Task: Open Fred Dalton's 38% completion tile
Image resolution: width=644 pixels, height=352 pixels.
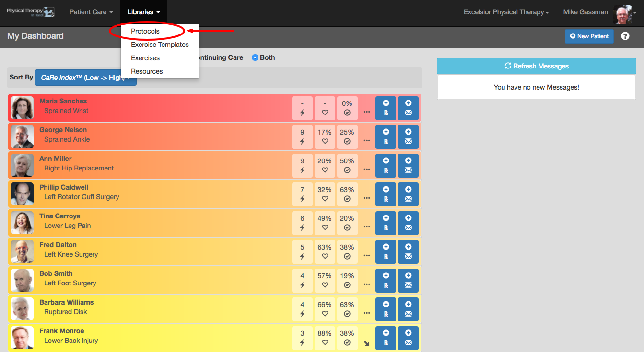Action: pos(347,252)
